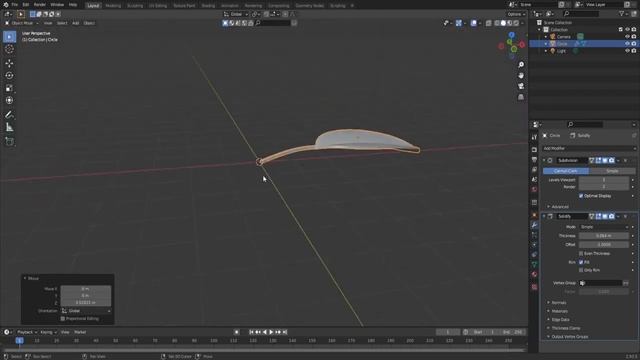The width and height of the screenshot is (640, 360).
Task: Select Catmull-Clark subdivision type
Action: pos(566,171)
